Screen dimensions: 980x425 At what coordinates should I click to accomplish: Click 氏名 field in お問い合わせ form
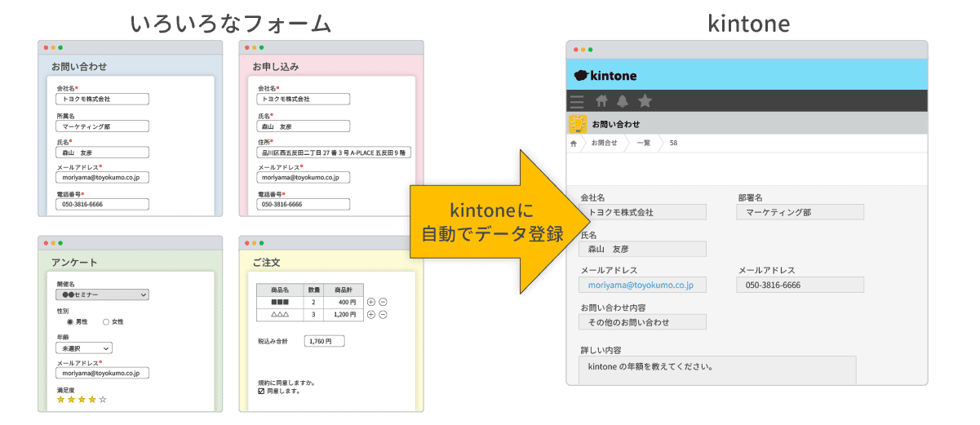point(102,153)
